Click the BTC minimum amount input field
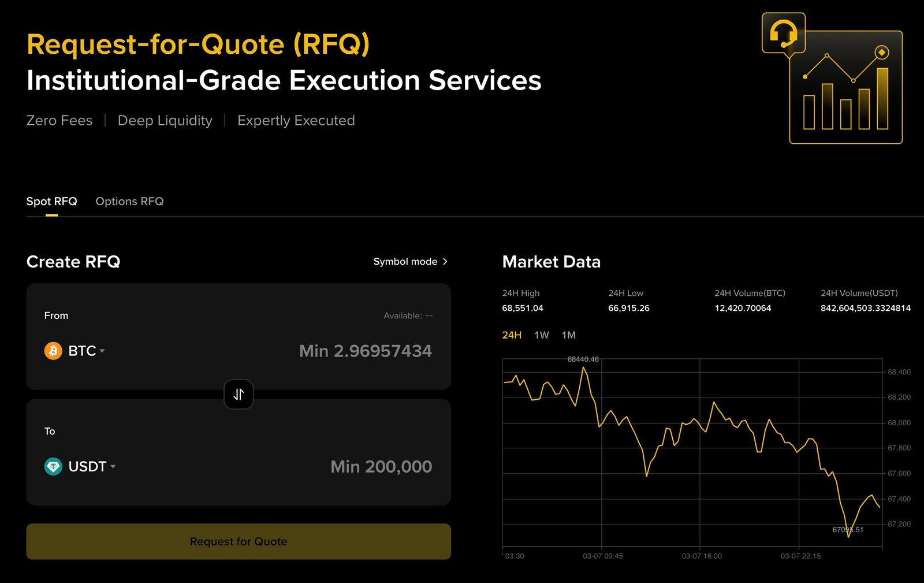924x583 pixels. 366,351
